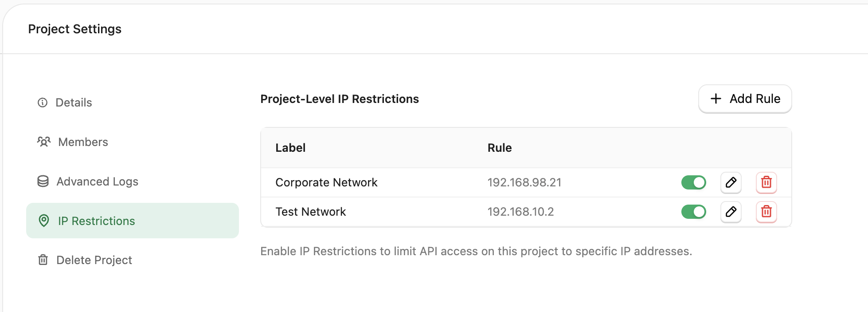Select the 192.168.98.21 rule value
The image size is (868, 312).
pyautogui.click(x=524, y=182)
